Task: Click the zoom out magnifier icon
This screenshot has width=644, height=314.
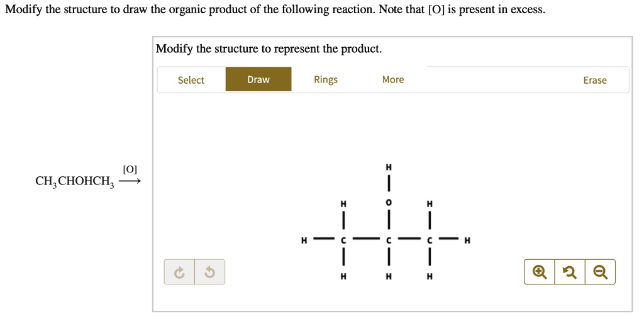Action: (600, 272)
